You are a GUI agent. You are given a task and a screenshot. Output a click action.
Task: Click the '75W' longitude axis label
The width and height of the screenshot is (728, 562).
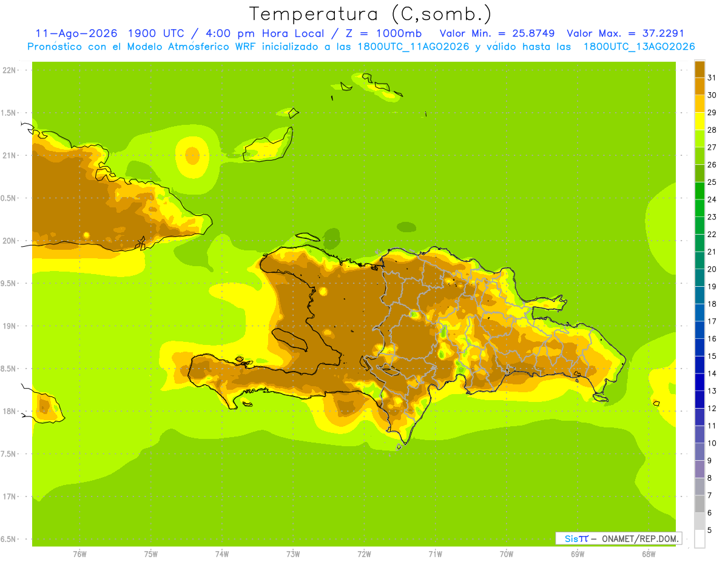151,554
